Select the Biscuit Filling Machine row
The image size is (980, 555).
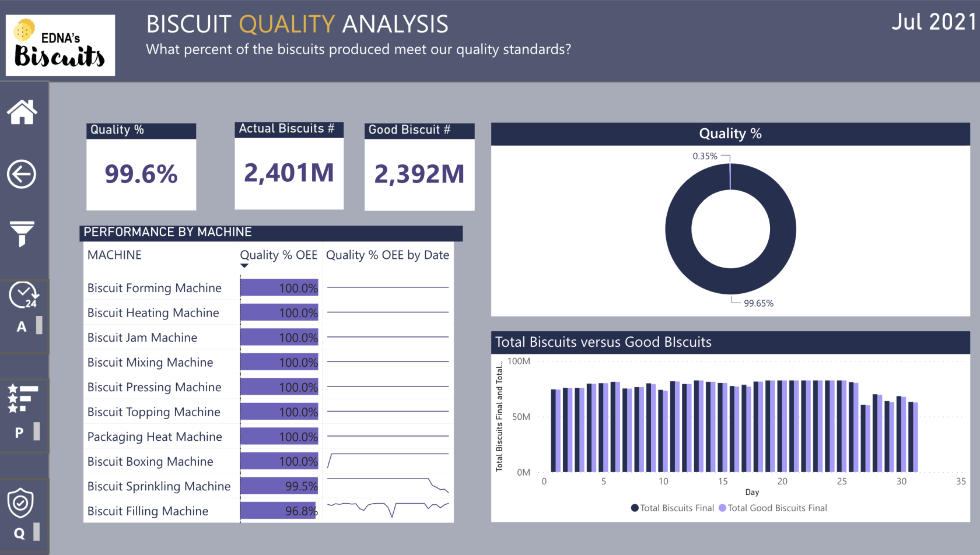pyautogui.click(x=268, y=511)
